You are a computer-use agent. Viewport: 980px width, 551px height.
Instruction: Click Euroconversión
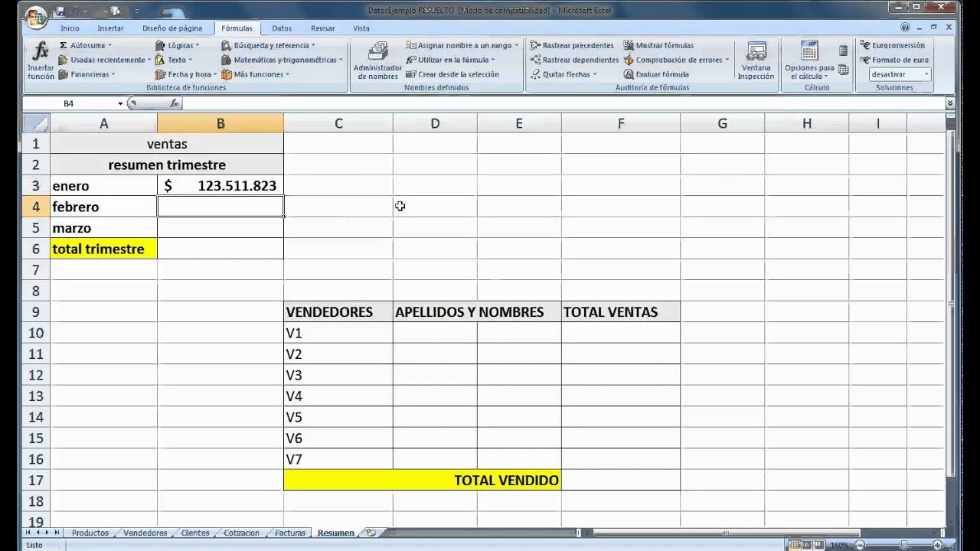click(892, 45)
